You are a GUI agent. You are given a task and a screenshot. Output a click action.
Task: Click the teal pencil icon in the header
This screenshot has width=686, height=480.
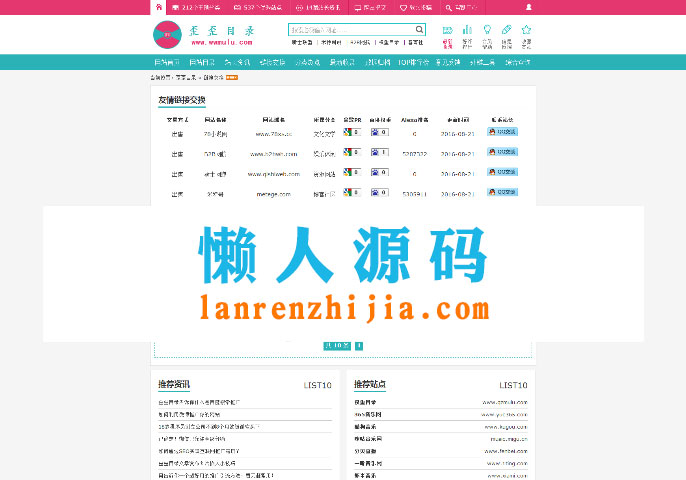507,30
